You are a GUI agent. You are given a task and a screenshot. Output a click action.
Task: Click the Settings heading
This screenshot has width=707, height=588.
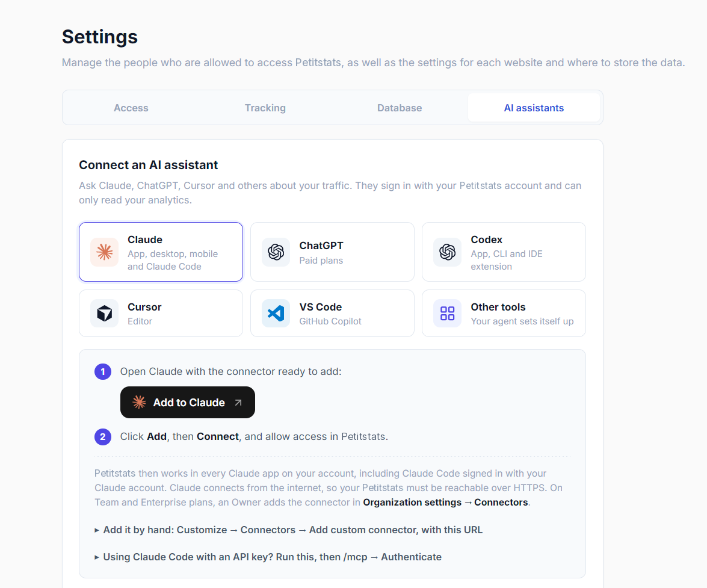click(x=100, y=37)
